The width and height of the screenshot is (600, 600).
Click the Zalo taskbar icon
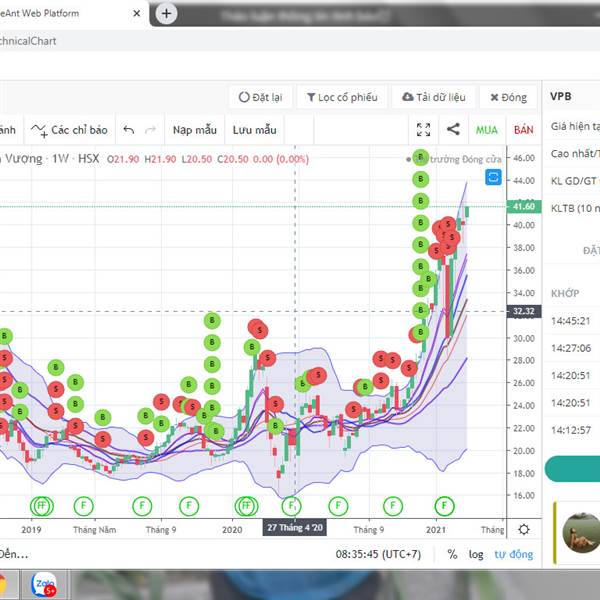pos(44,584)
